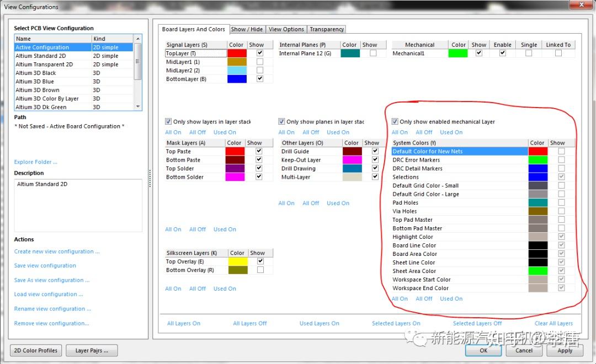Click Selected Layers On link
The image size is (596, 364).
pos(396,323)
